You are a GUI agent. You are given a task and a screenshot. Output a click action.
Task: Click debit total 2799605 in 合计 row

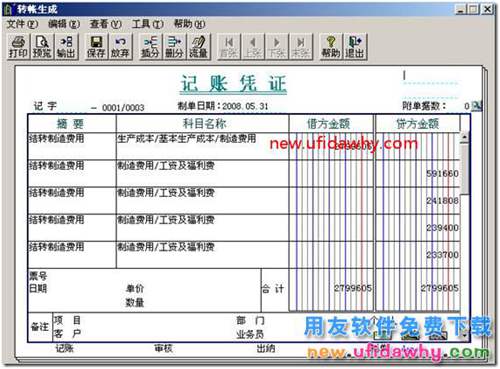[353, 288]
